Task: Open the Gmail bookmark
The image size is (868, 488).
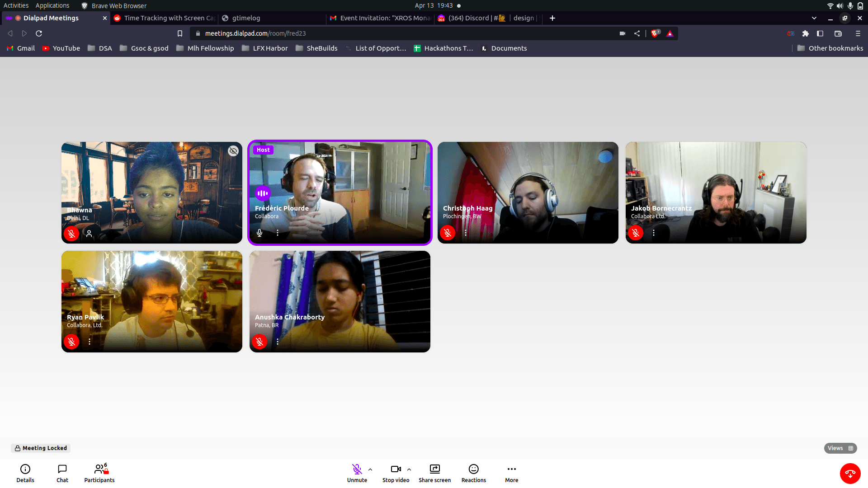Action: pyautogui.click(x=21, y=48)
